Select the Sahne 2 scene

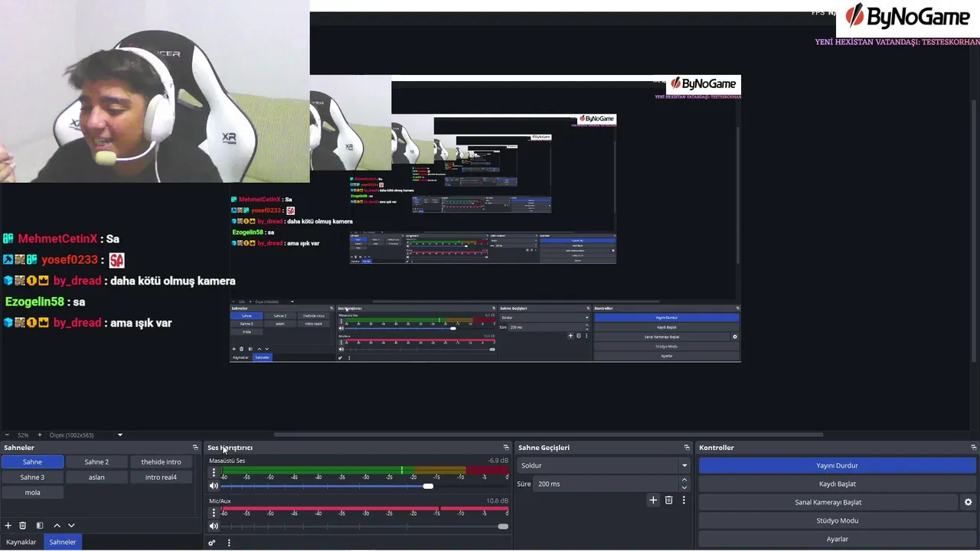tap(96, 461)
